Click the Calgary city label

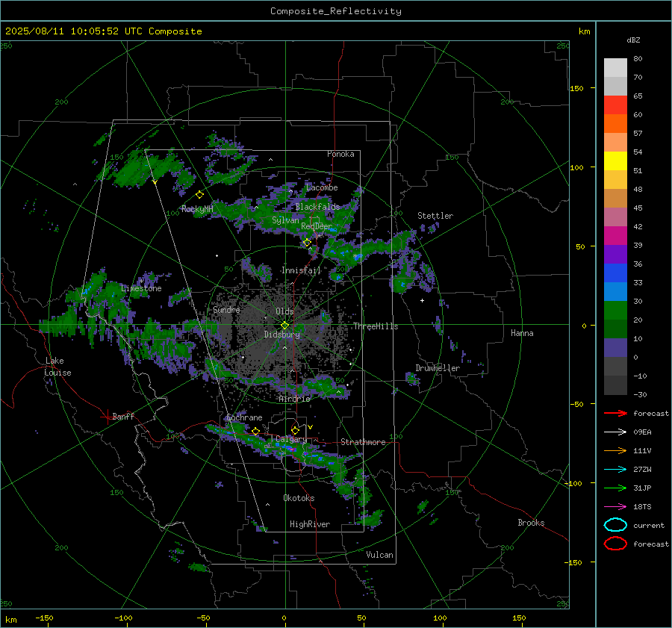(x=291, y=439)
